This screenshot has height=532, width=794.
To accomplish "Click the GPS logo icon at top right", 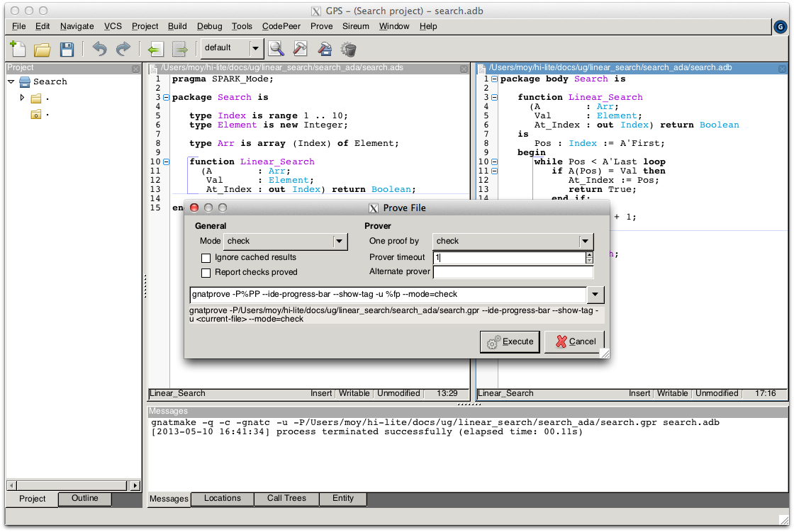I will [781, 26].
